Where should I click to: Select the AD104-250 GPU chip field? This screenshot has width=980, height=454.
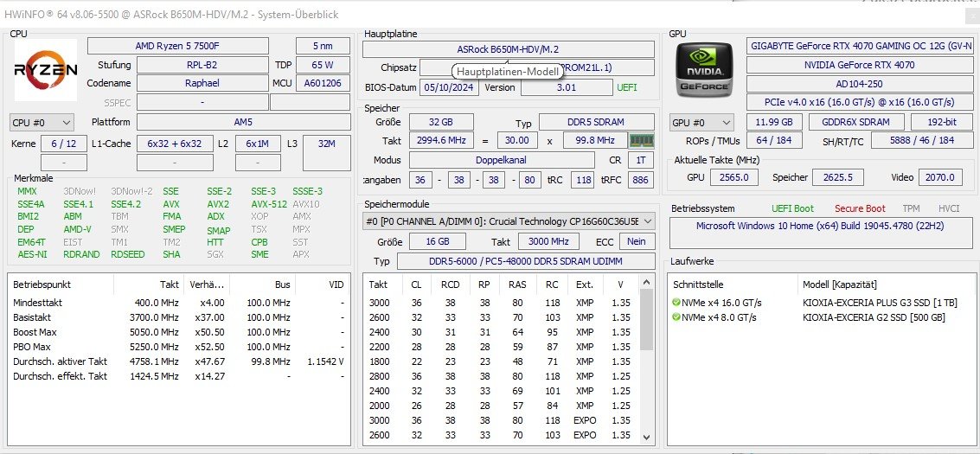tap(860, 84)
